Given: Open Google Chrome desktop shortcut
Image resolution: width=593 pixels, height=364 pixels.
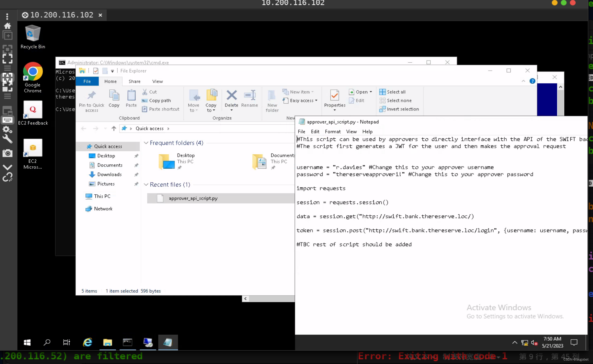Looking at the screenshot, I should coord(33,78).
